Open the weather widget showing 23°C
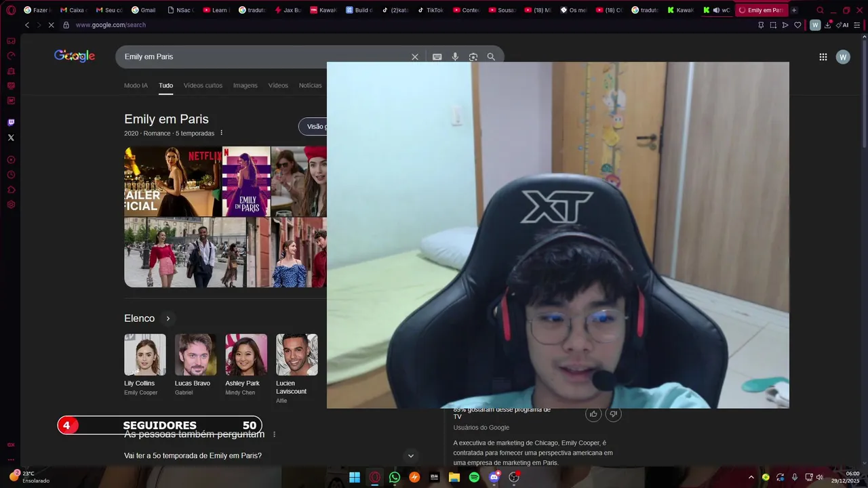The height and width of the screenshot is (488, 868). pos(29,477)
